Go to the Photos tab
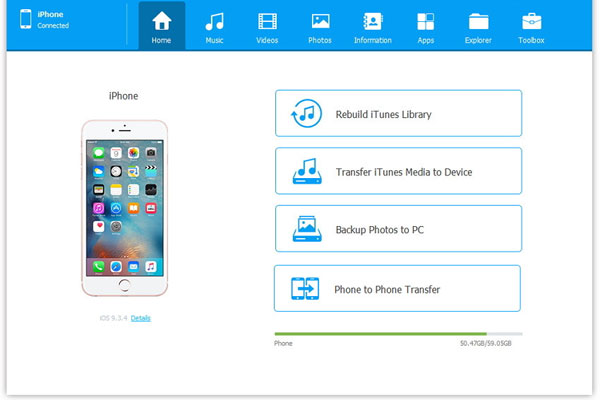The width and height of the screenshot is (600, 400). (320, 26)
